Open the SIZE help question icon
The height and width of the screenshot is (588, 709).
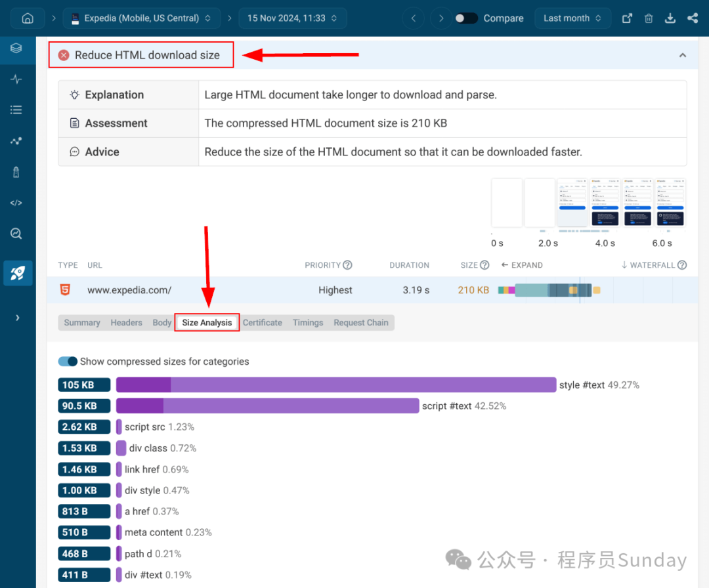coord(484,265)
